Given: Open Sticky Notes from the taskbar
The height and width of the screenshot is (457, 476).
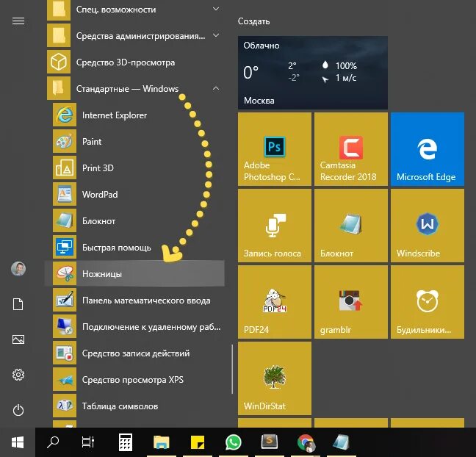Looking at the screenshot, I should point(198,442).
